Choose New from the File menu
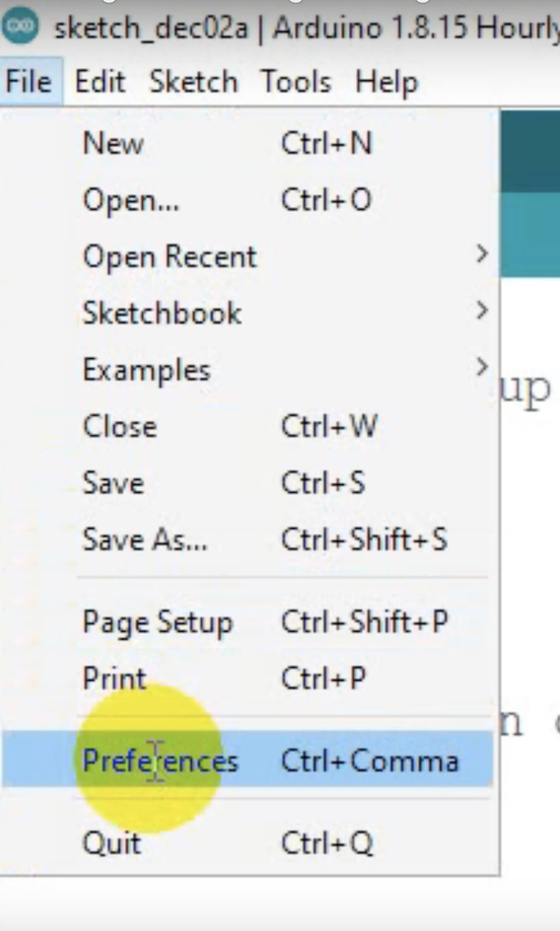 point(113,144)
